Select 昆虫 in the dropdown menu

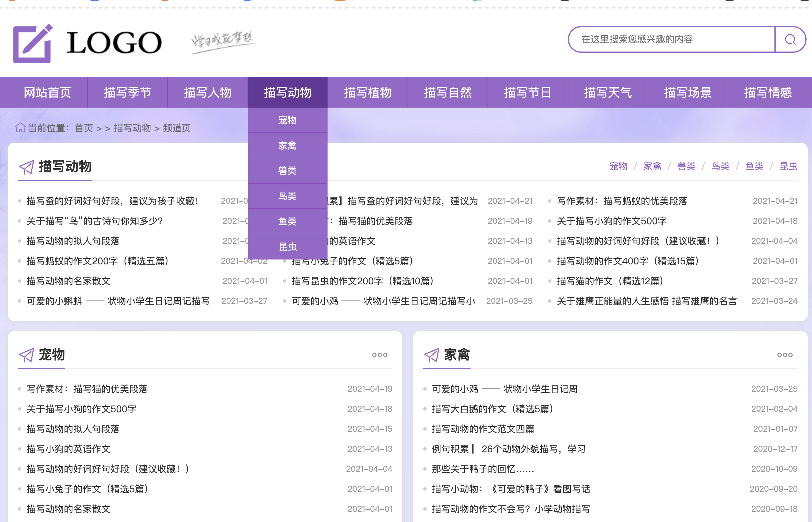coord(288,247)
